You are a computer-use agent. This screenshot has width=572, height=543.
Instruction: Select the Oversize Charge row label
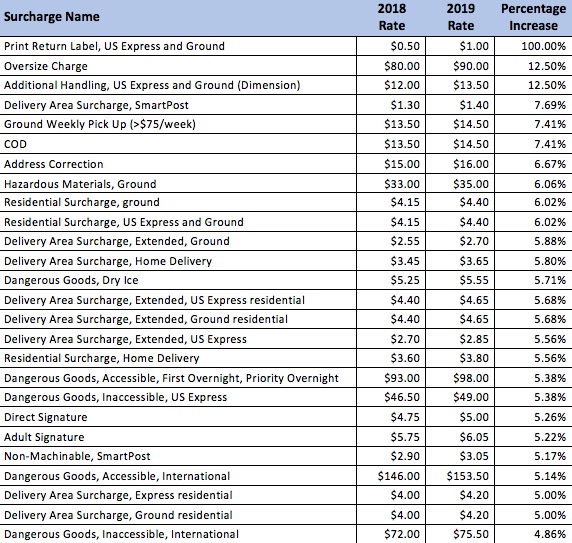pyautogui.click(x=178, y=66)
